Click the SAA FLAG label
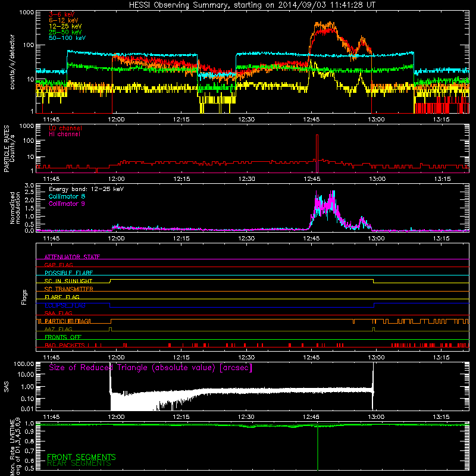Screen dimensions: 476x476 [58, 313]
